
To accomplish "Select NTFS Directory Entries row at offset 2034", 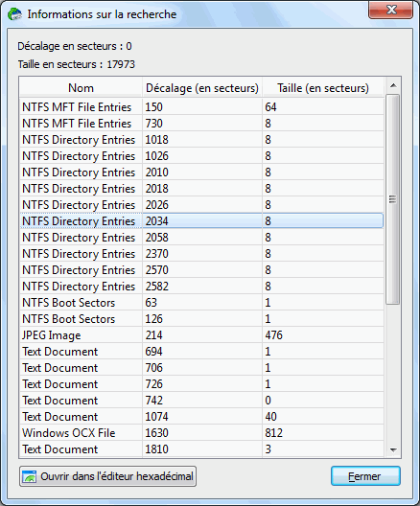I will pyautogui.click(x=201, y=221).
